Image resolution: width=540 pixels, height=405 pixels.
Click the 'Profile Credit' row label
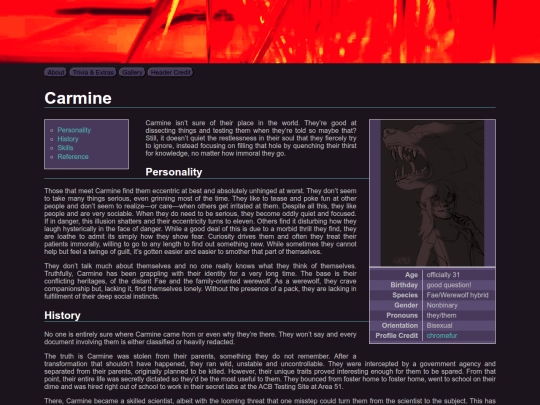click(x=396, y=335)
